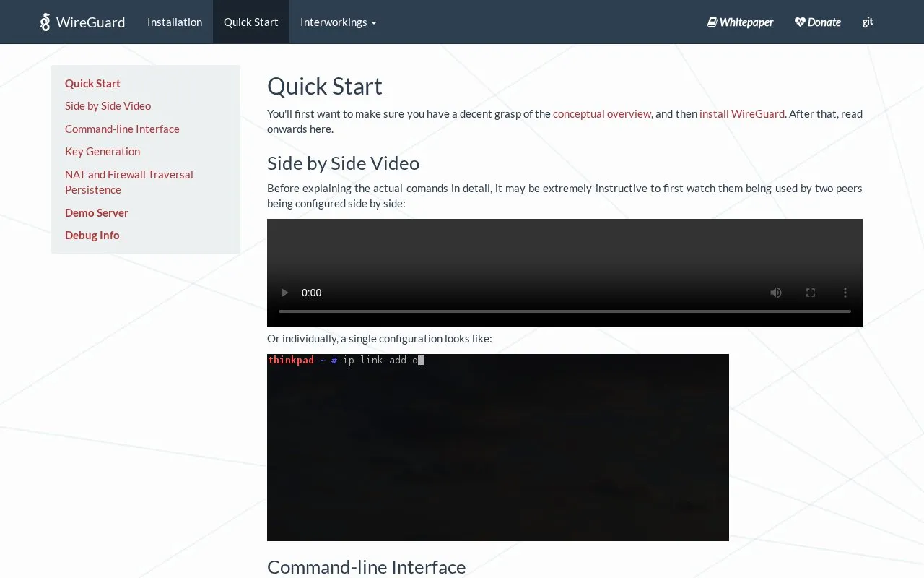
Task: Select the Quick Start nav tab
Action: (x=251, y=22)
